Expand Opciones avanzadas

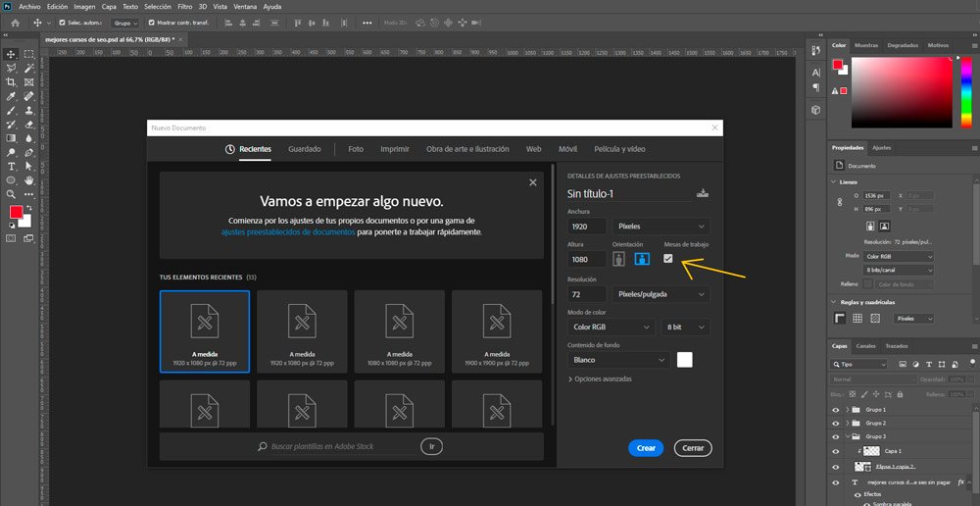click(600, 379)
